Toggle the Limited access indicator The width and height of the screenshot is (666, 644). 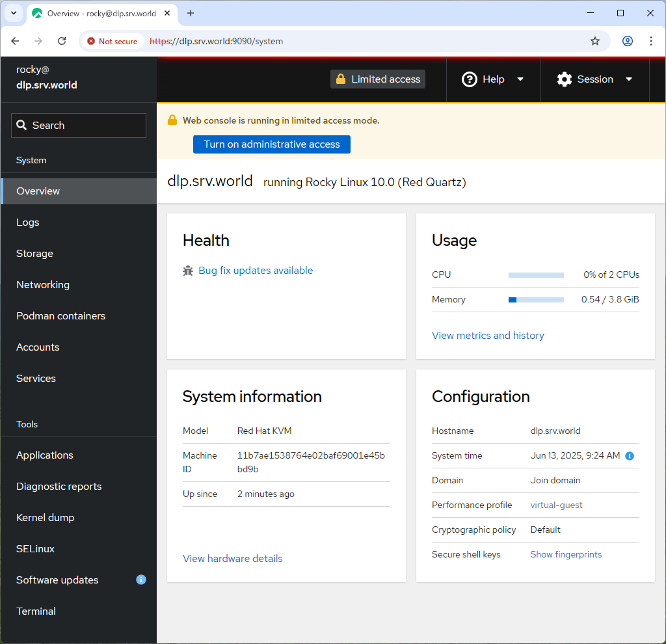click(x=377, y=79)
